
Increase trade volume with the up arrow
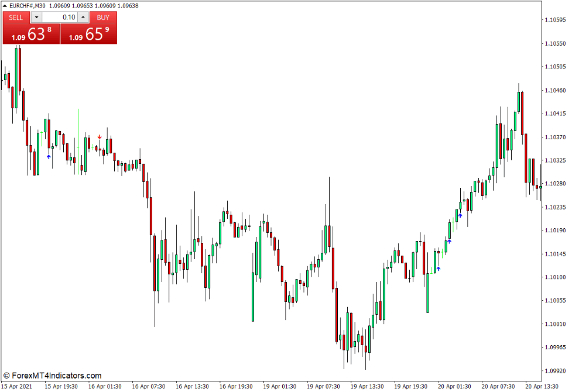83,18
